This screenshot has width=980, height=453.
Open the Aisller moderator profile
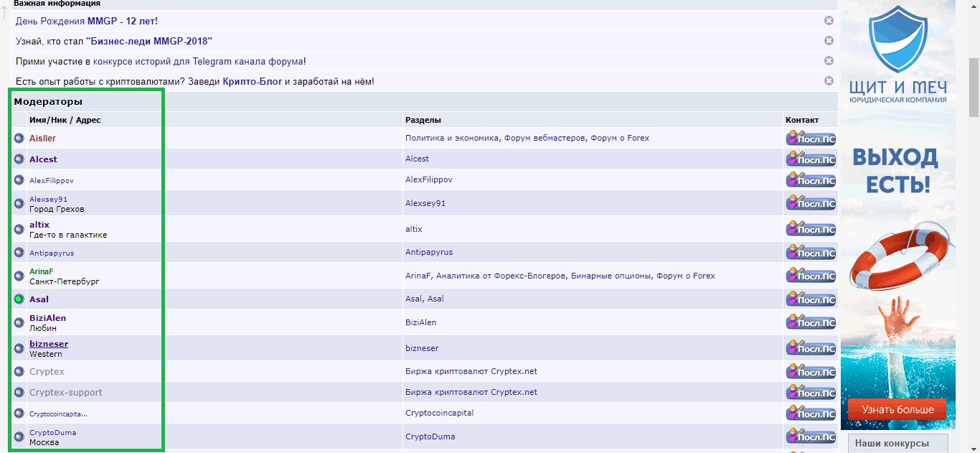pyautogui.click(x=42, y=139)
